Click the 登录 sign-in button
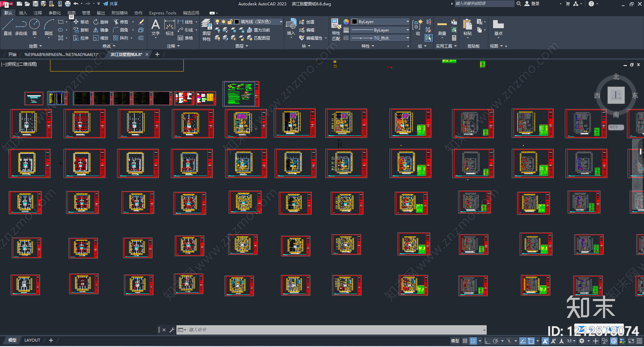 [532, 4]
